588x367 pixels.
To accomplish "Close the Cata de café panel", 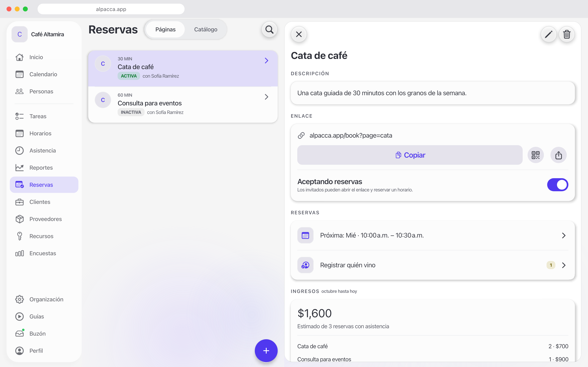I will tap(299, 34).
